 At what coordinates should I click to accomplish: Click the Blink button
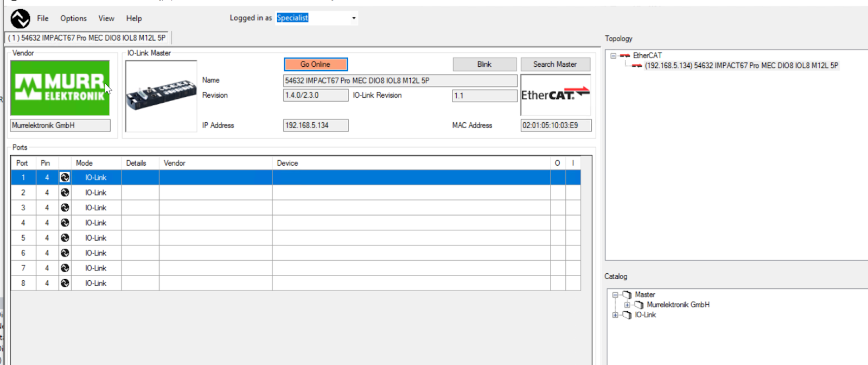coord(484,64)
